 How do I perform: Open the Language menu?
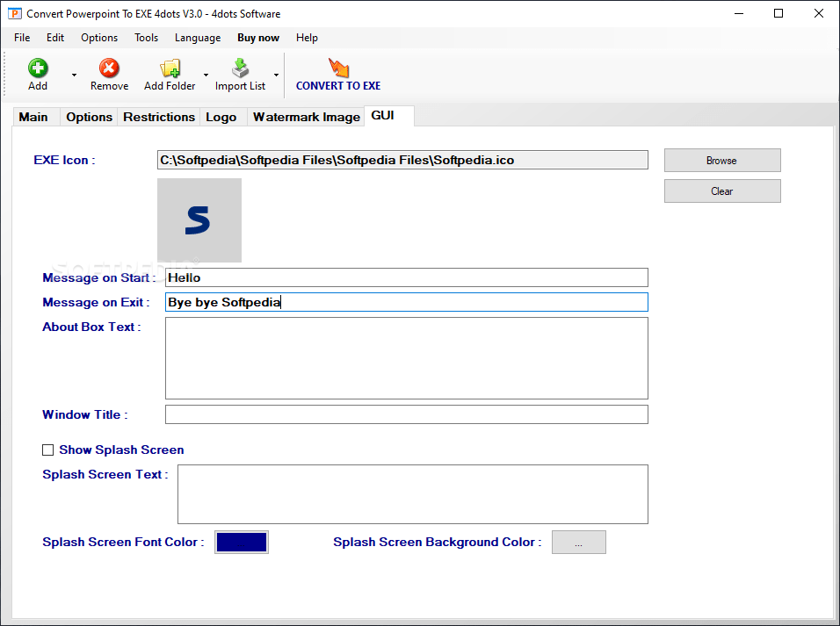[198, 38]
